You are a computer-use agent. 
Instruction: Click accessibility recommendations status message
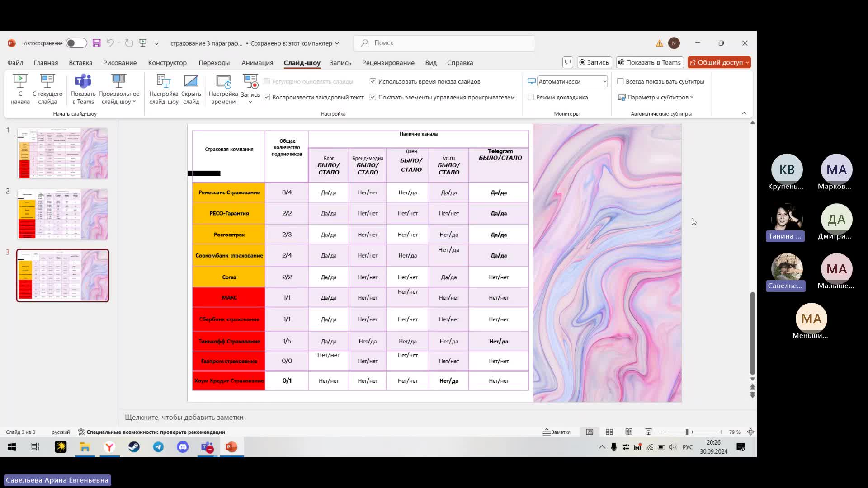[151, 432]
